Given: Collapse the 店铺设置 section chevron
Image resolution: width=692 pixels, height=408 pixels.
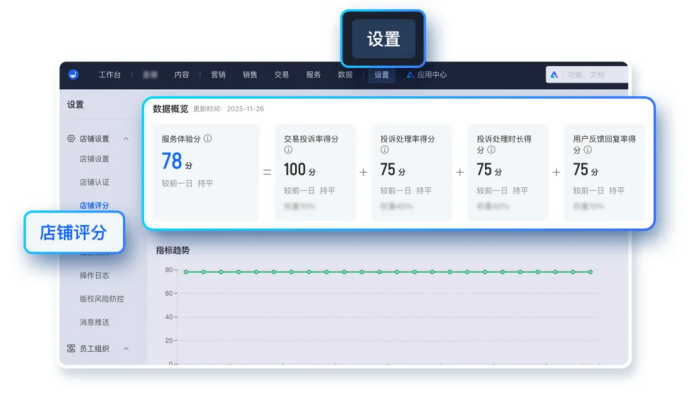Looking at the screenshot, I should click(x=126, y=139).
